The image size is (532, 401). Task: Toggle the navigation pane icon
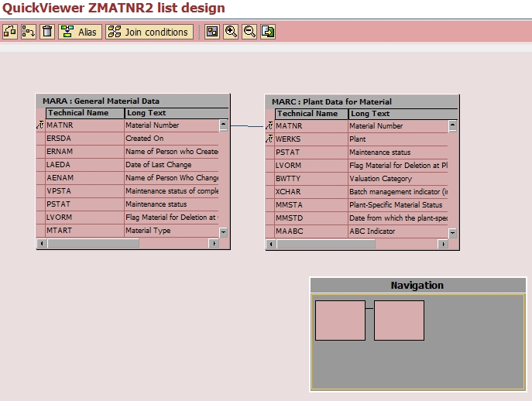(x=212, y=32)
